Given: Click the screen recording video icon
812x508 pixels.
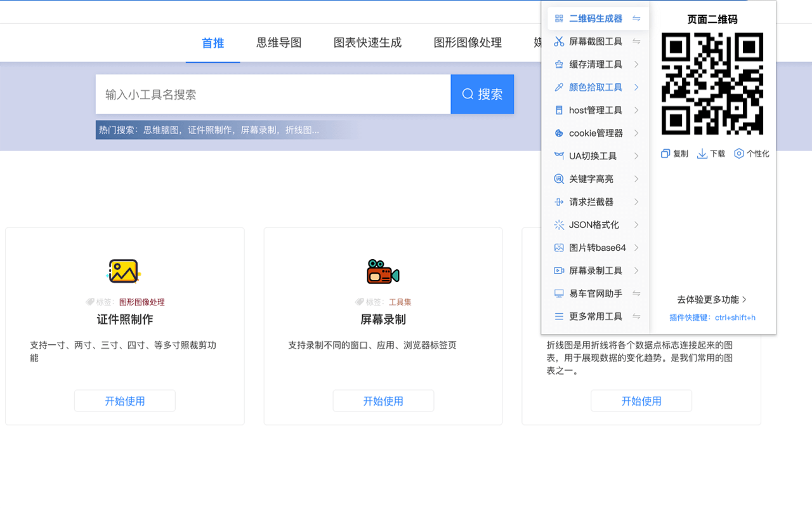Looking at the screenshot, I should (559, 271).
